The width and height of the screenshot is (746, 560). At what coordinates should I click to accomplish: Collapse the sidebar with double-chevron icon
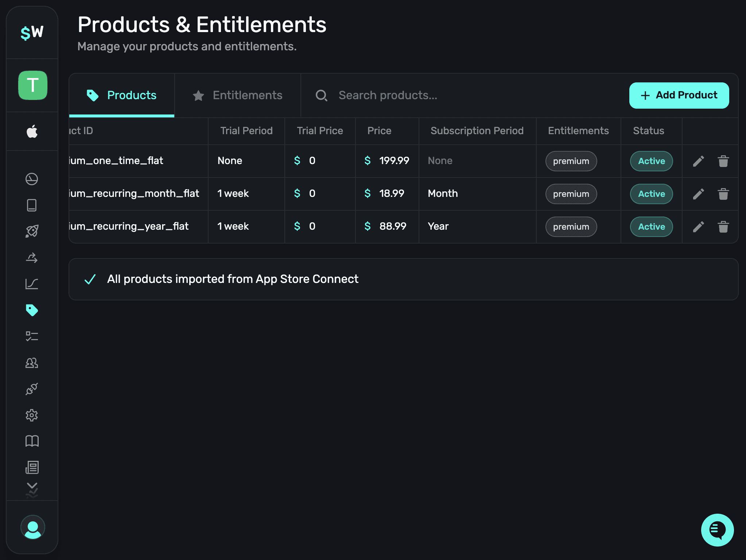click(x=32, y=489)
